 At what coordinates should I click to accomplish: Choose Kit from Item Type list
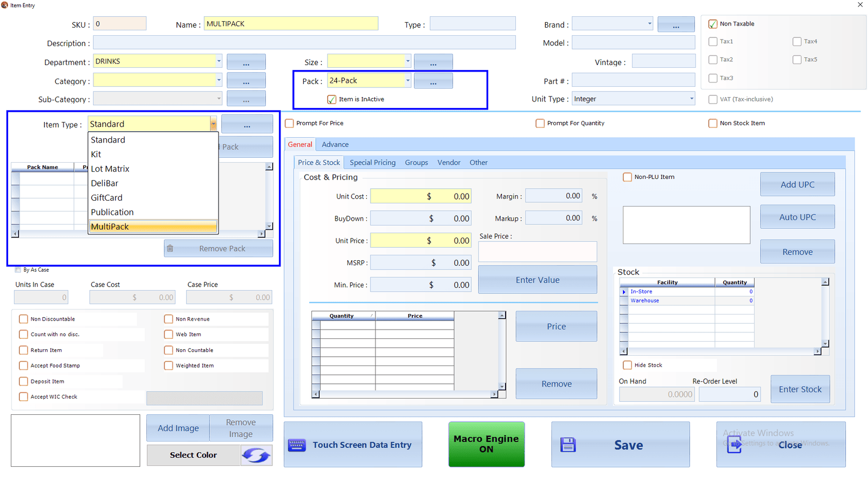pyautogui.click(x=153, y=154)
